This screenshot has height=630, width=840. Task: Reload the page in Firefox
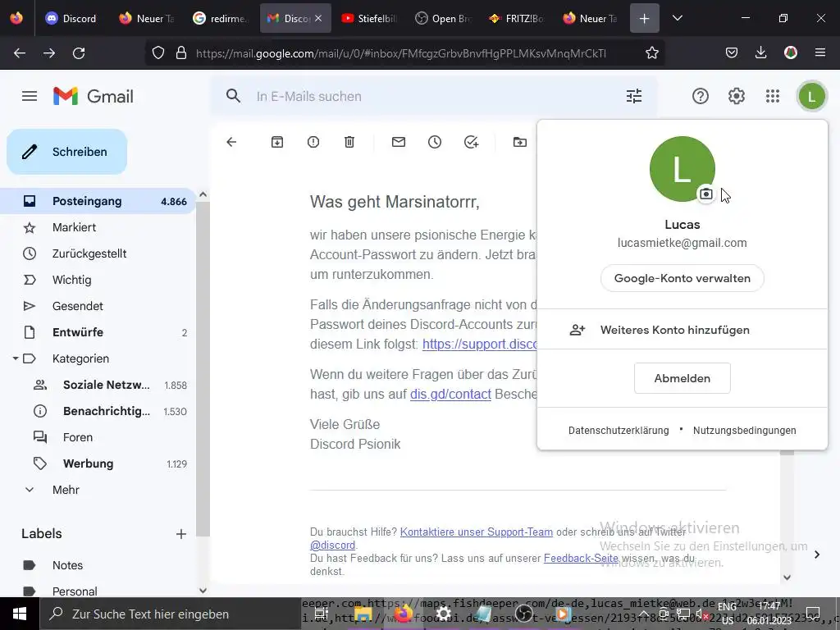pos(79,53)
